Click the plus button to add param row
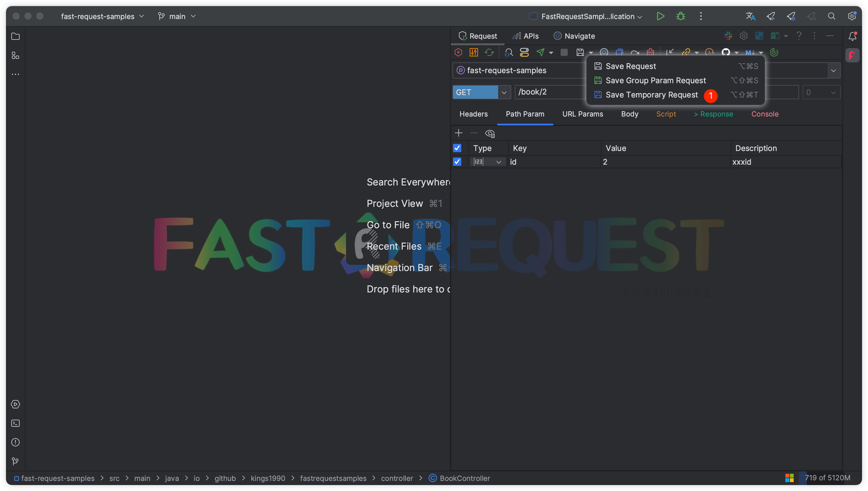The width and height of the screenshot is (868, 491). tap(458, 133)
